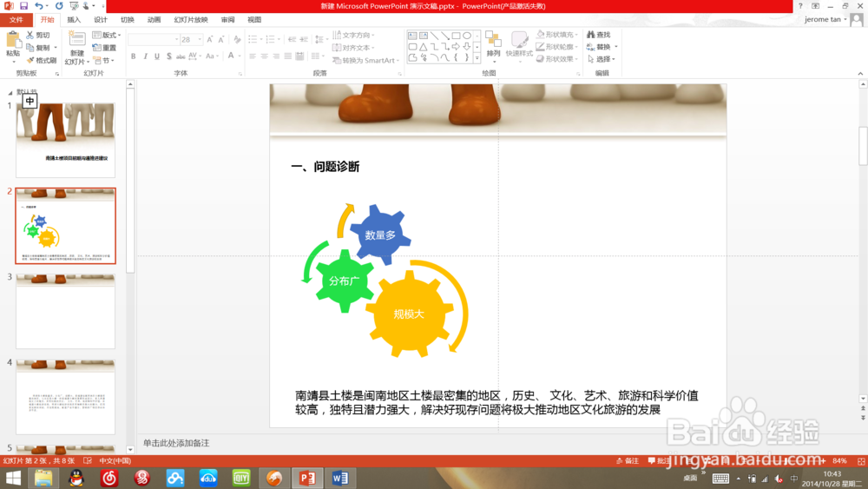
Task: Open the Section (节) dropdown
Action: (103, 60)
